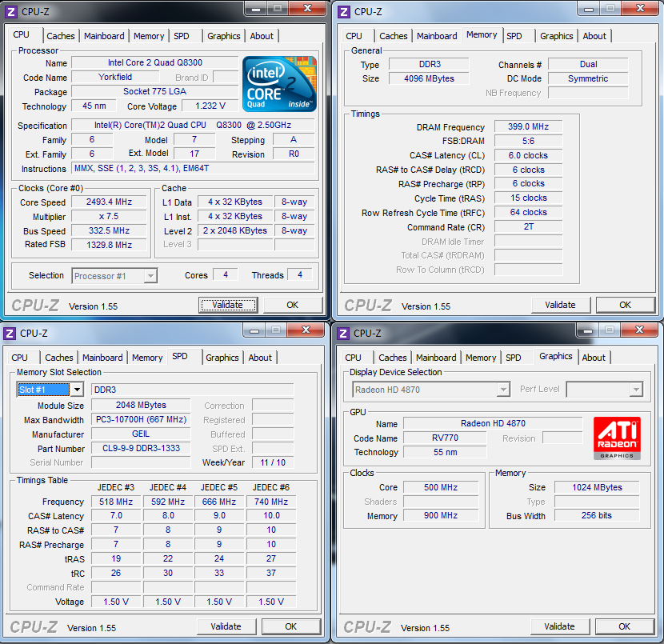The image size is (664, 644).
Task: Switch to the About tab in the GPU window
Action: coord(594,358)
